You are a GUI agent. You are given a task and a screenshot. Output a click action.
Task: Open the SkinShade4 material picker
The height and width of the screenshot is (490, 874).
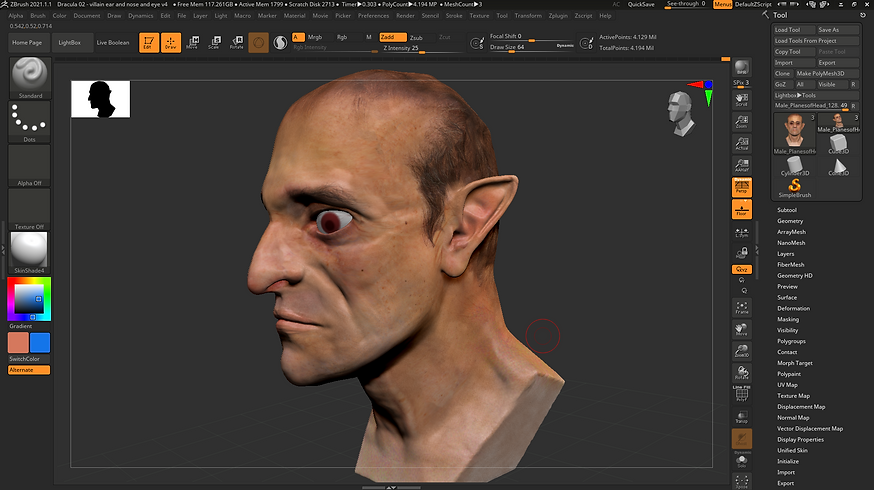(30, 253)
